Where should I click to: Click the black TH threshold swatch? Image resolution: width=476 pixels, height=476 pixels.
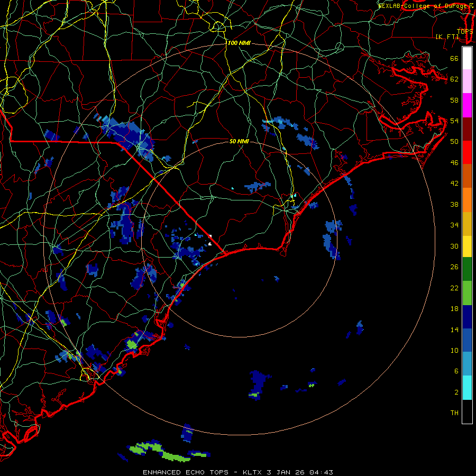pos(467,411)
